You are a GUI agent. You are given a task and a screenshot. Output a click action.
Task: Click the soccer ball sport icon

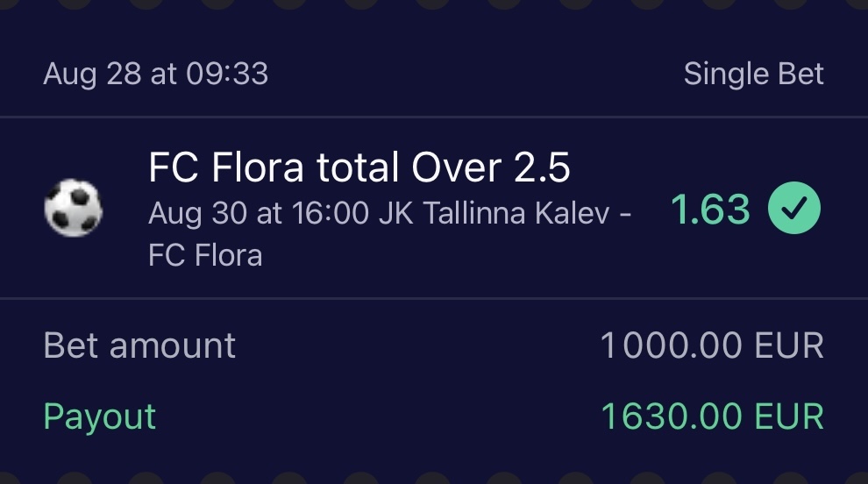tap(73, 210)
